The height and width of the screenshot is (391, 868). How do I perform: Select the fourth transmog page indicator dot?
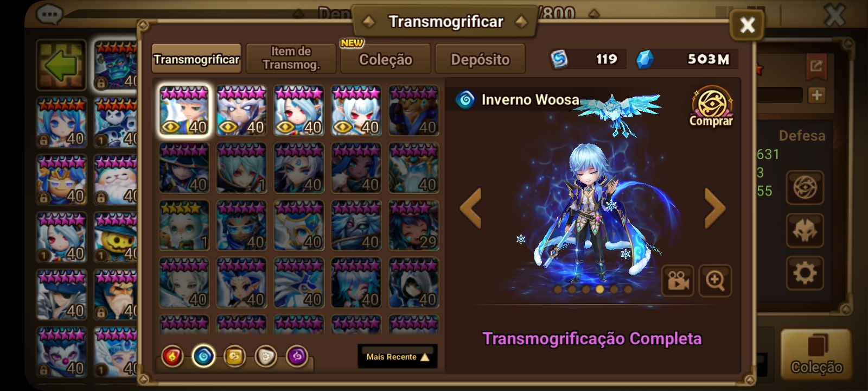click(x=599, y=289)
